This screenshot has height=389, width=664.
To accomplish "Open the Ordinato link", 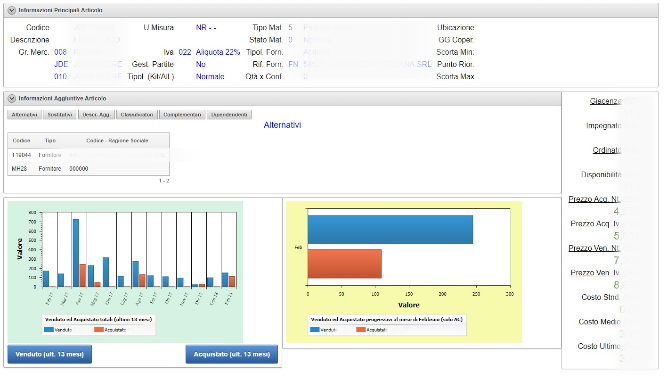I will 607,150.
